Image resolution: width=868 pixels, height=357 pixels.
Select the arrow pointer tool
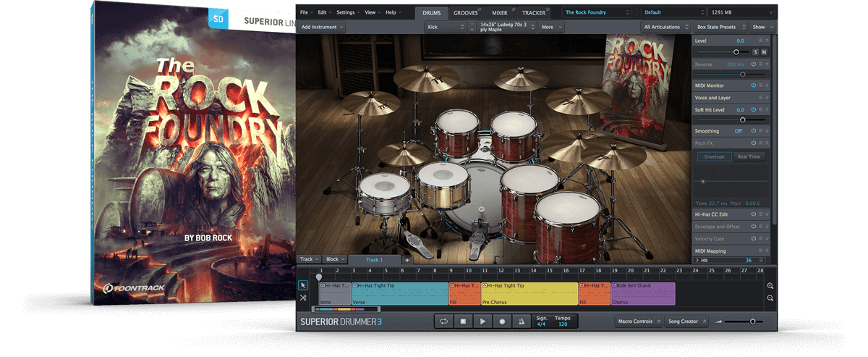pyautogui.click(x=303, y=285)
